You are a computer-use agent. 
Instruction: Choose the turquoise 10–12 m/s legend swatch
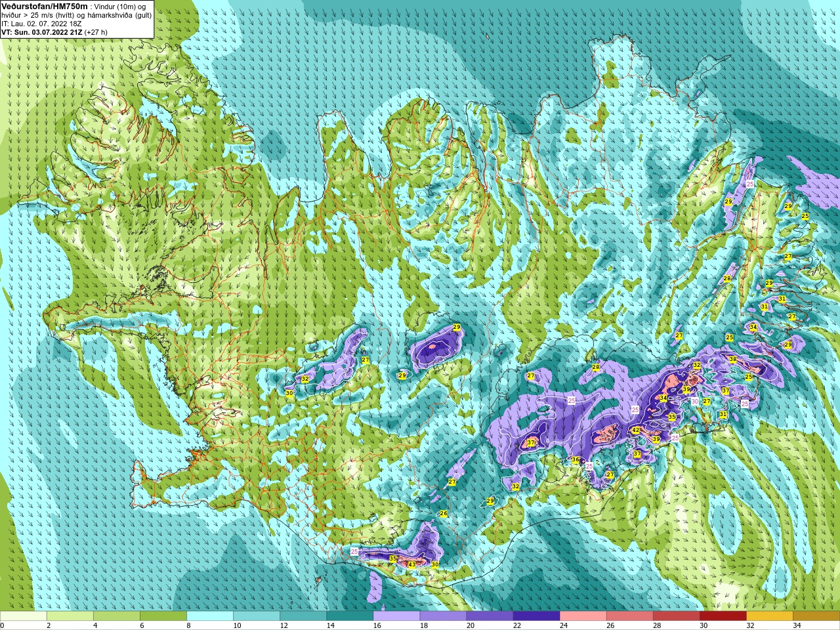(x=257, y=616)
